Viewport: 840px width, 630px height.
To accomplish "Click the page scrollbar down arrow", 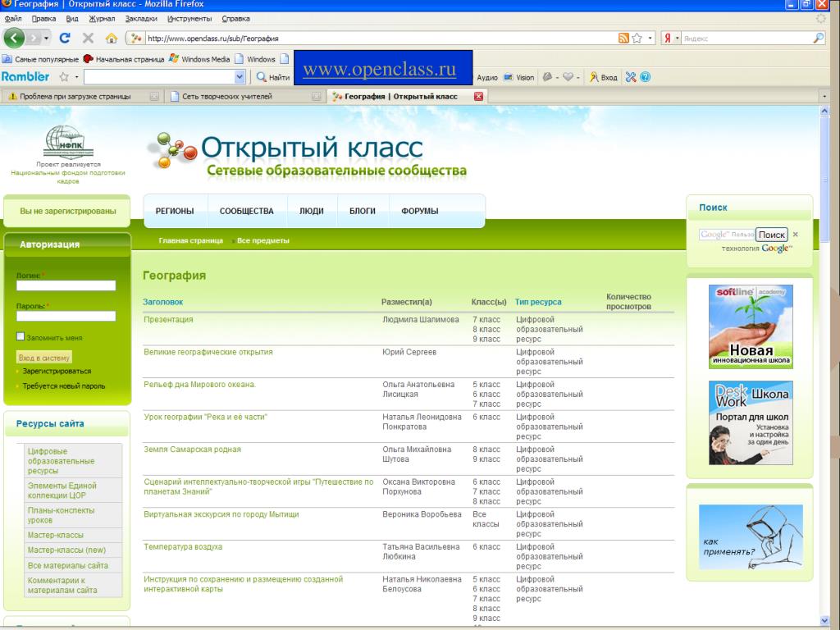I will [824, 620].
